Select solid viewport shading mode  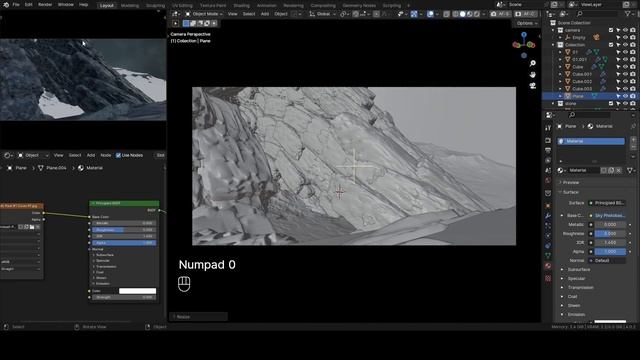pyautogui.click(x=462, y=14)
